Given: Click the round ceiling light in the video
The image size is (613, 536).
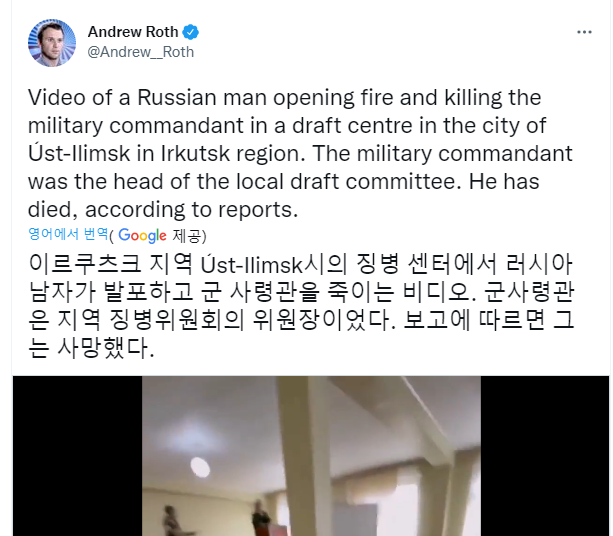Looking at the screenshot, I should click(200, 467).
